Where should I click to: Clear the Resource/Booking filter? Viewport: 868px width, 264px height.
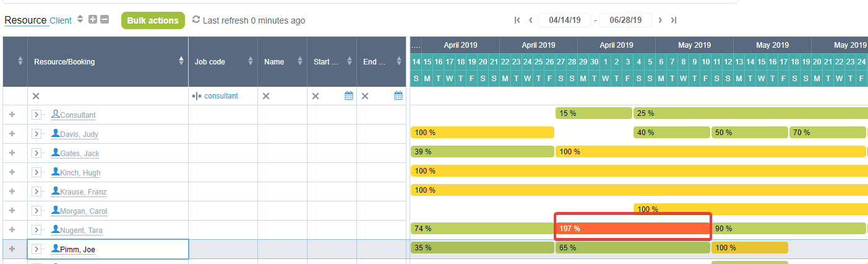[36, 96]
